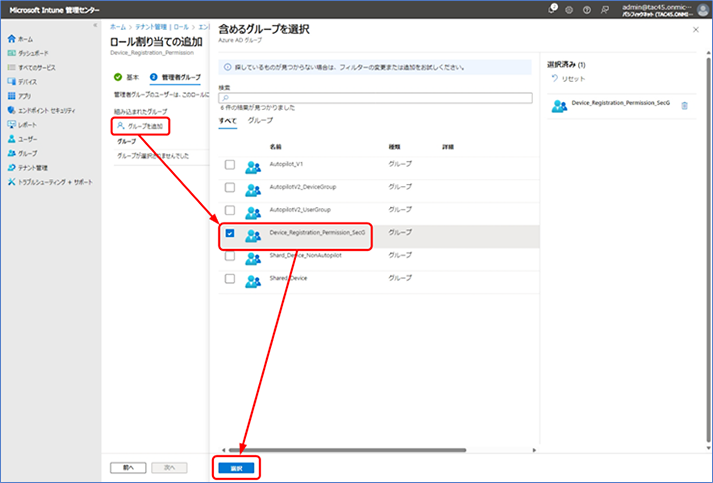This screenshot has width=713, height=483.
Task: Open the settings gear icon
Action: click(x=569, y=10)
